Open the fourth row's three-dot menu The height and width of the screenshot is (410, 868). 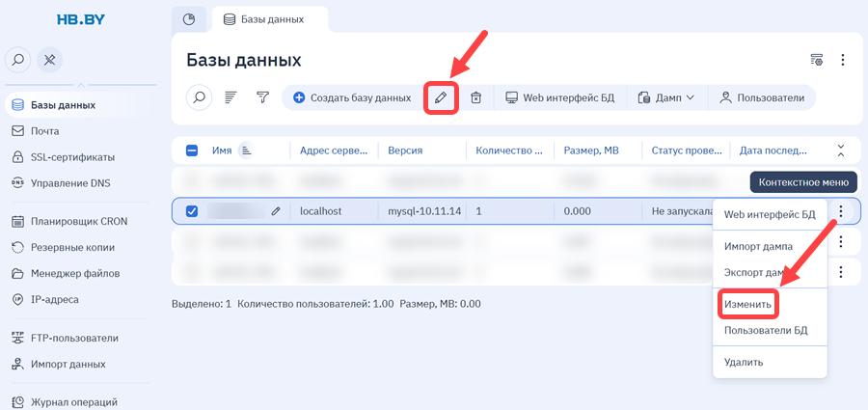point(840,271)
